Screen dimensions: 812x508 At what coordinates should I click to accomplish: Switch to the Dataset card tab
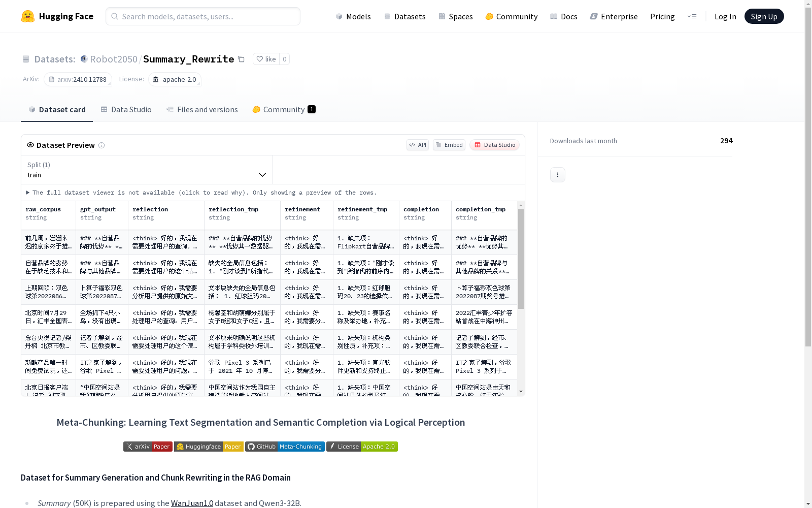point(57,110)
